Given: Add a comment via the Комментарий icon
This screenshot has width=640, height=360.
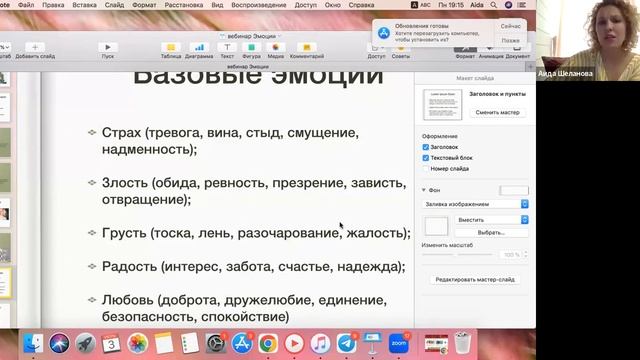Looking at the screenshot, I should 307,47.
